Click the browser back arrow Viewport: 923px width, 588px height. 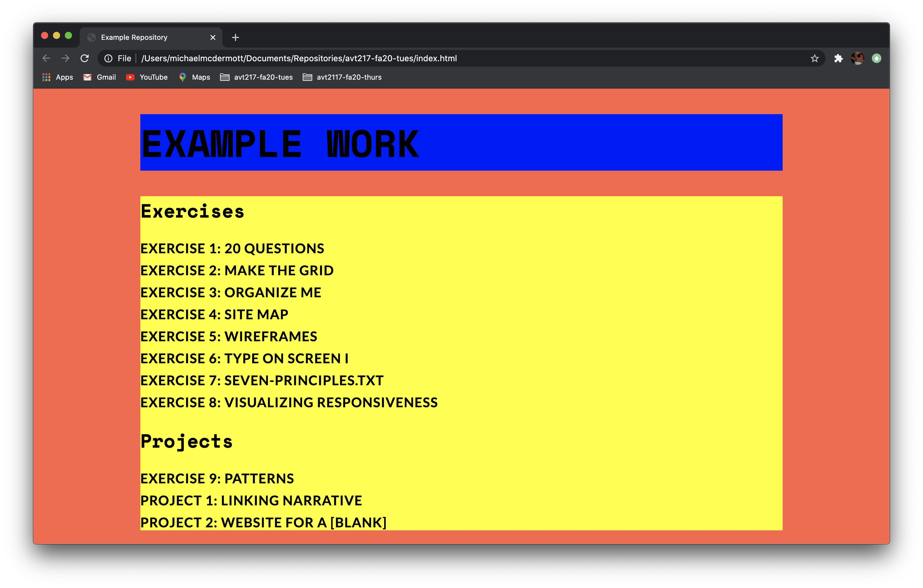pos(46,58)
